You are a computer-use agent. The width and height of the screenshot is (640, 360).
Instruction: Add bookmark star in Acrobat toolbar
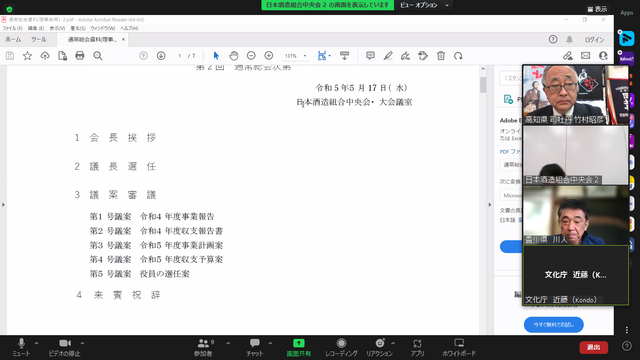(27, 56)
